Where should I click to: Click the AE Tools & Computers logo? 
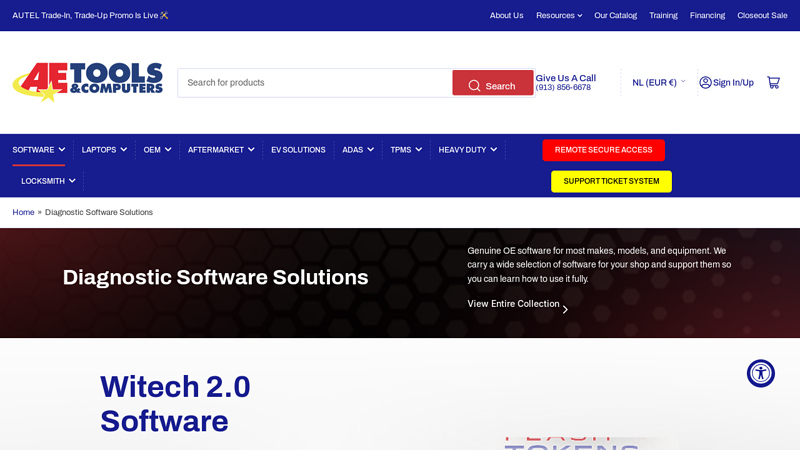(x=88, y=82)
